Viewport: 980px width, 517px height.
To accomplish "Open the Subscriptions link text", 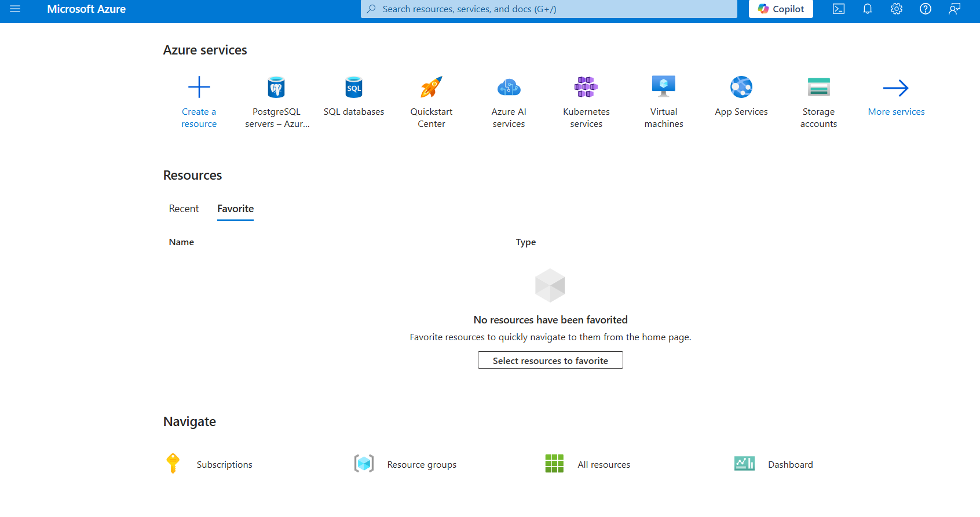I will pyautogui.click(x=225, y=465).
